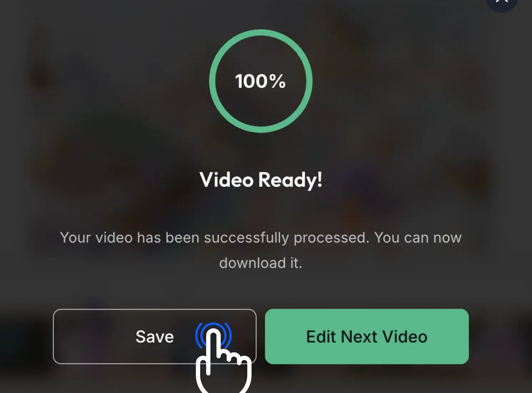Click the word Video in Edit Next Video
Viewport: 532px width, 393px height.
[405, 337]
